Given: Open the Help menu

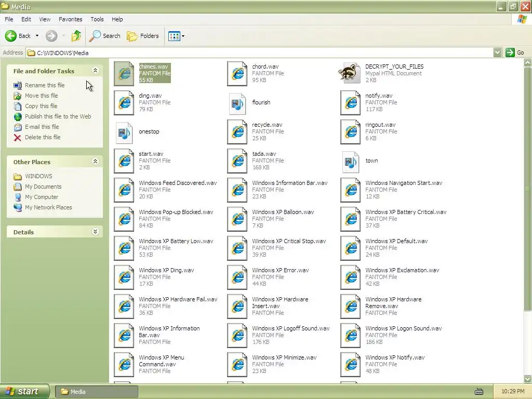Looking at the screenshot, I should [x=117, y=19].
